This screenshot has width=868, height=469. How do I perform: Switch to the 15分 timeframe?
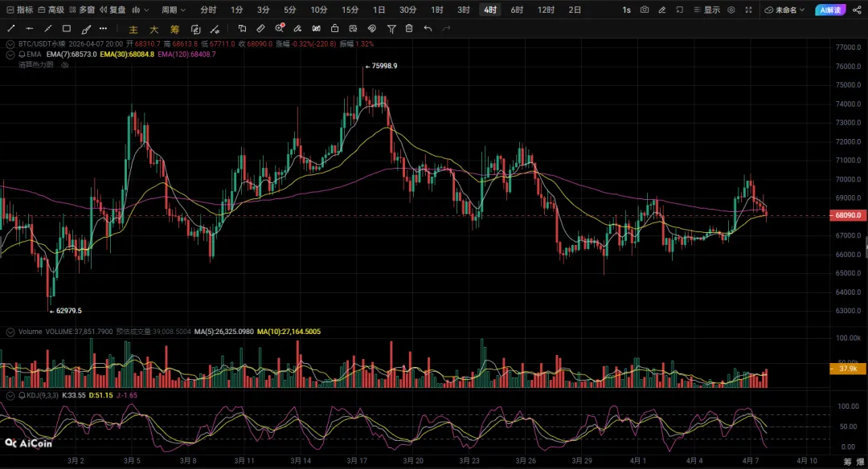[x=350, y=10]
